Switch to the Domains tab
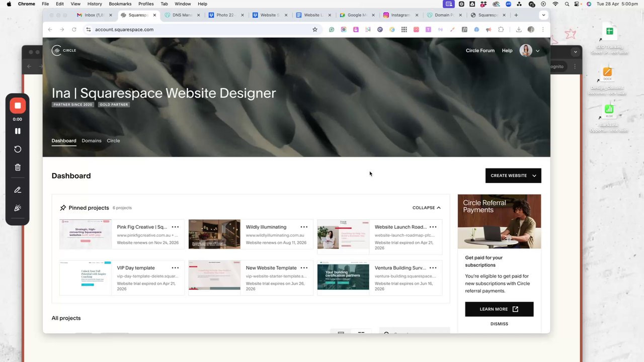Screen dimensions: 644x362 coord(92,141)
